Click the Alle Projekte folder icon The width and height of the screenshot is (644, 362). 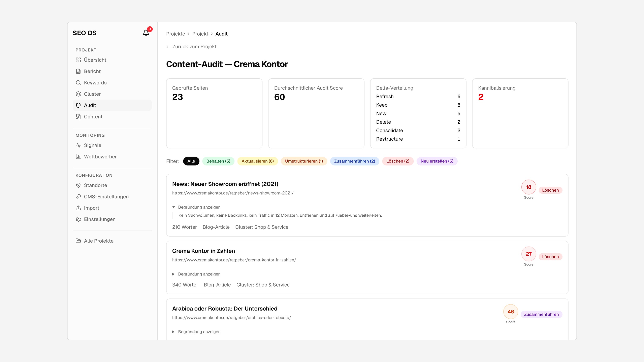point(78,241)
